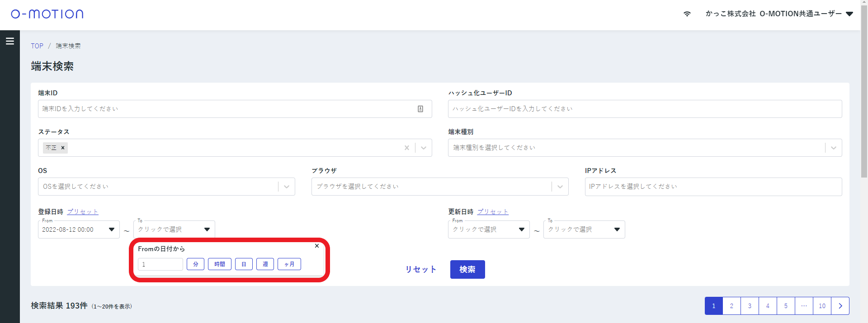The height and width of the screenshot is (323, 868).
Task: Click the wifi connection status icon
Action: [x=687, y=14]
